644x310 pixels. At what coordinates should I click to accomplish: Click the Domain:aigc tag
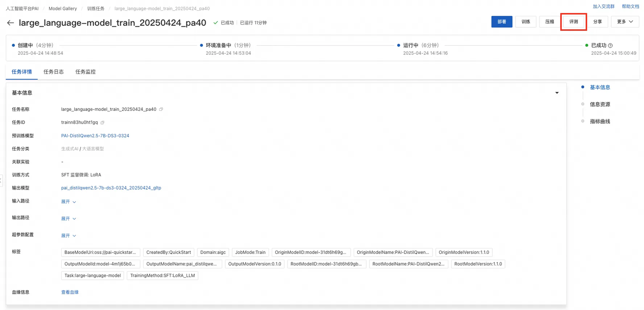click(x=213, y=253)
